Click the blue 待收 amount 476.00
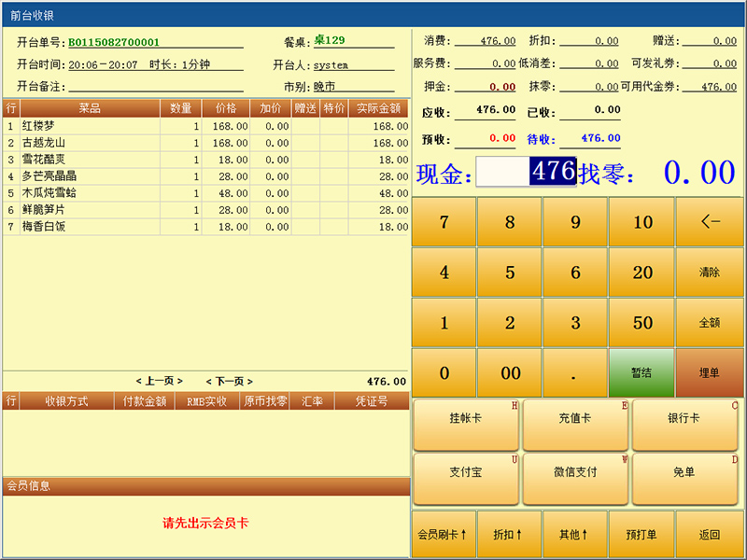The image size is (747, 560). point(600,138)
